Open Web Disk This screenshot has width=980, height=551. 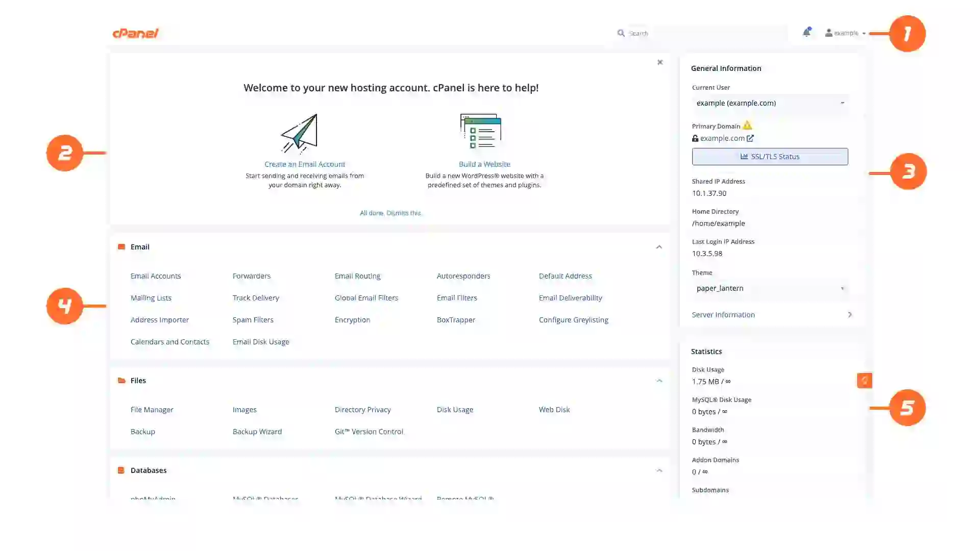tap(554, 410)
